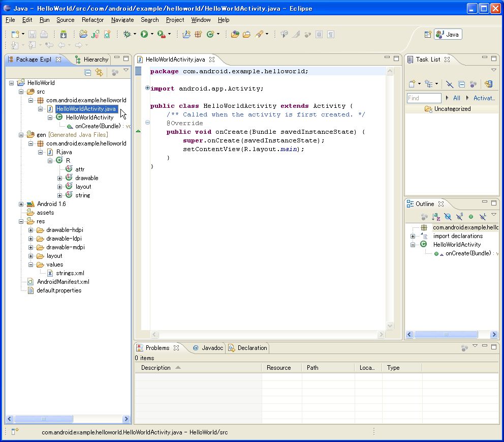Collapse all in Package Explorer
The height and width of the screenshot is (442, 504).
[88, 72]
